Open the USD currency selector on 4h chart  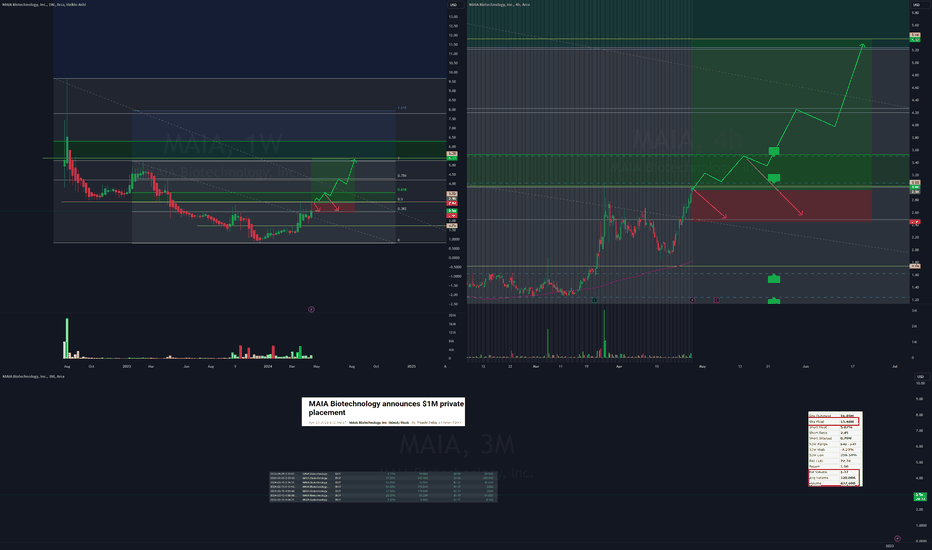(916, 5)
